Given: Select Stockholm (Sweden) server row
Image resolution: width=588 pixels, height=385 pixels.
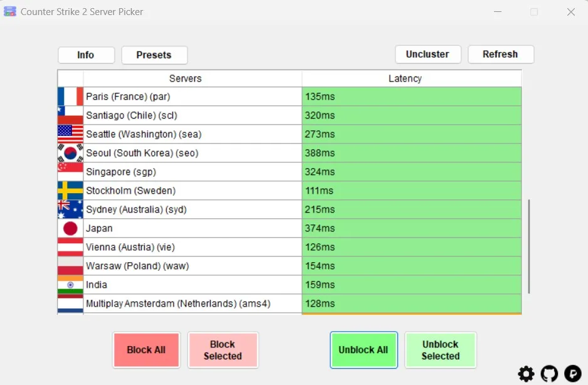Looking at the screenshot, I should [192, 190].
